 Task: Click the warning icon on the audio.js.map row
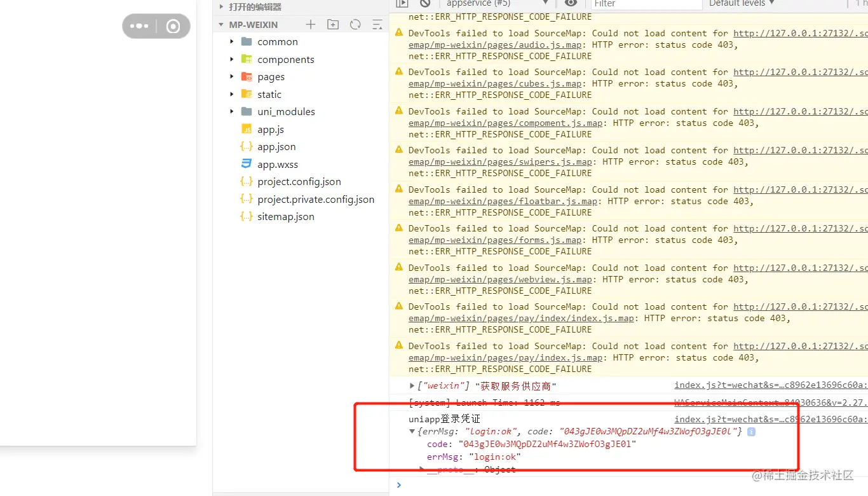pos(399,32)
